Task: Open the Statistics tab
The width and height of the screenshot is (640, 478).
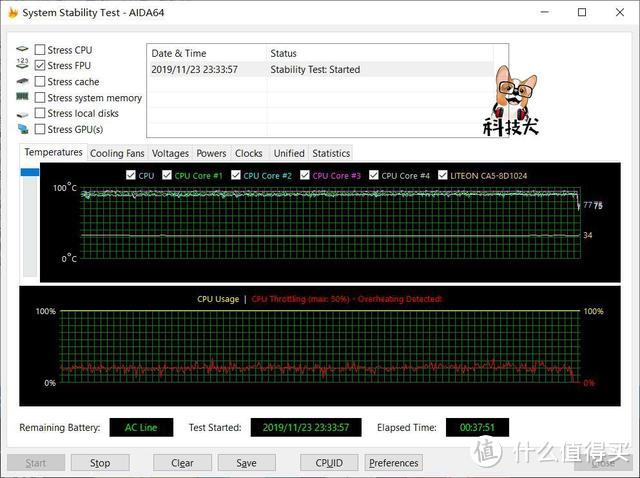Action: click(x=331, y=153)
